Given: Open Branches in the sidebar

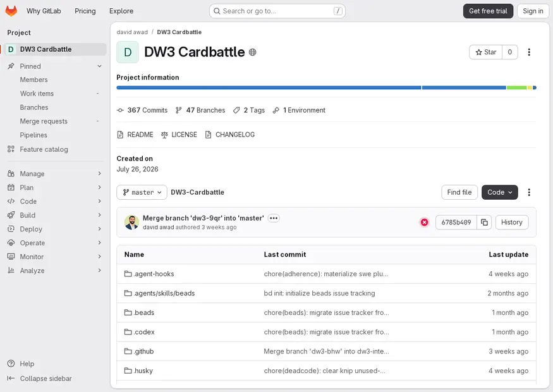Looking at the screenshot, I should tap(34, 107).
